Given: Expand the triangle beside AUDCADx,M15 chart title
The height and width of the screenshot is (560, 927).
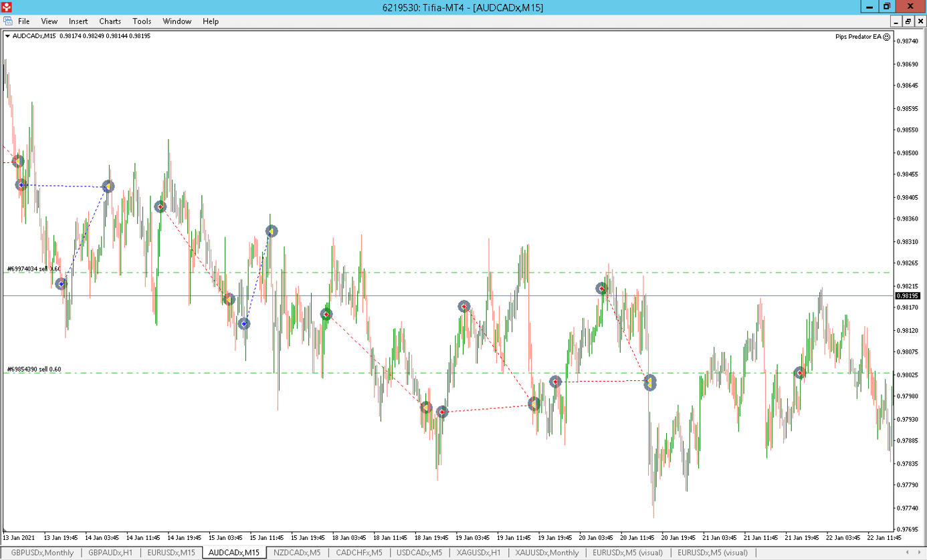Looking at the screenshot, I should click(7, 36).
